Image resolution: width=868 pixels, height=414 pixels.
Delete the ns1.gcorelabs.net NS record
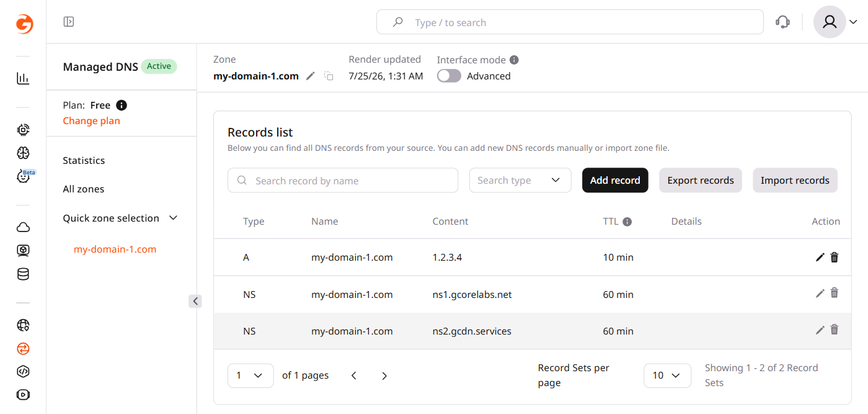click(x=835, y=294)
